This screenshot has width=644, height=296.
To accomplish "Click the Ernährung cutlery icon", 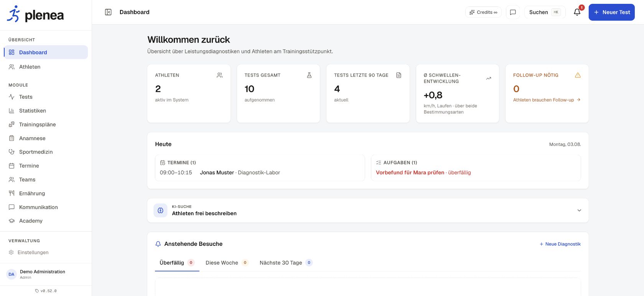I will [x=12, y=193].
